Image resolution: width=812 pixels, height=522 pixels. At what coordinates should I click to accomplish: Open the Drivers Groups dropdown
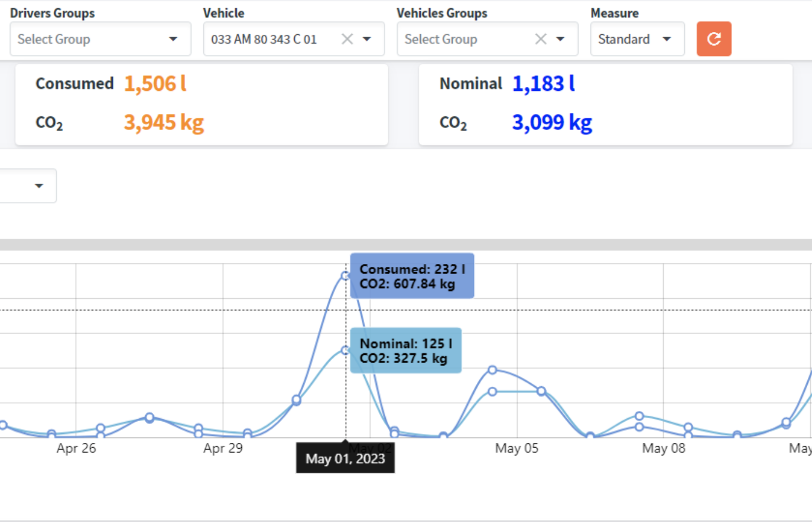(173, 39)
